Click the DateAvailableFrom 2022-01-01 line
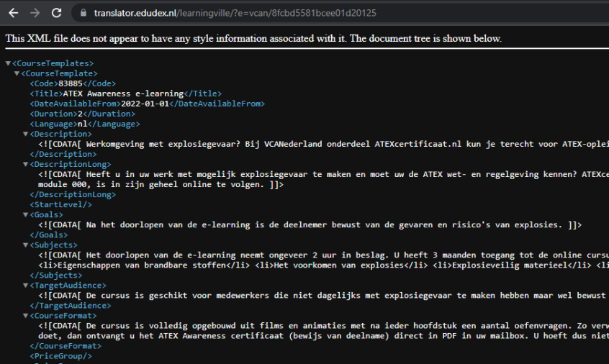This screenshot has width=609, height=364. (147, 104)
